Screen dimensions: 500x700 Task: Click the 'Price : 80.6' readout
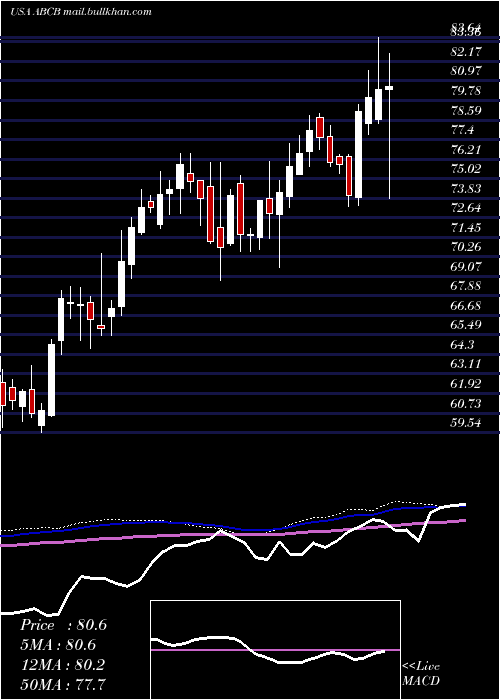point(63,625)
